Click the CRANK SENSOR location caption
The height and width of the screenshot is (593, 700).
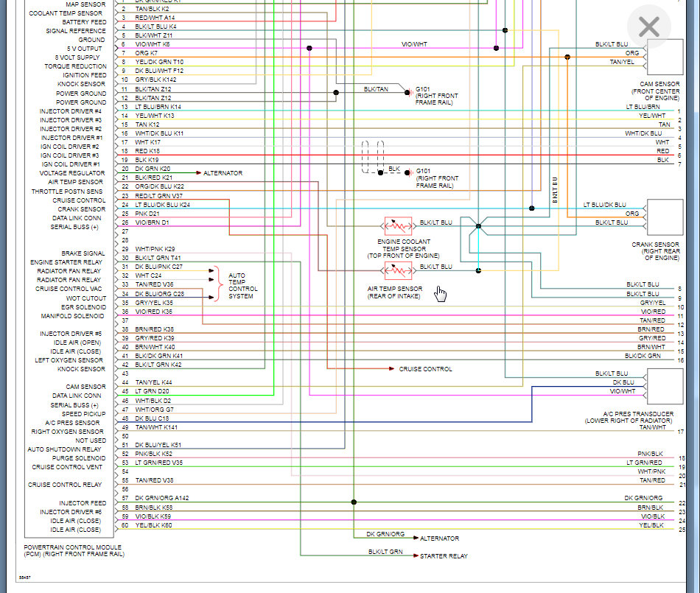[x=655, y=251]
